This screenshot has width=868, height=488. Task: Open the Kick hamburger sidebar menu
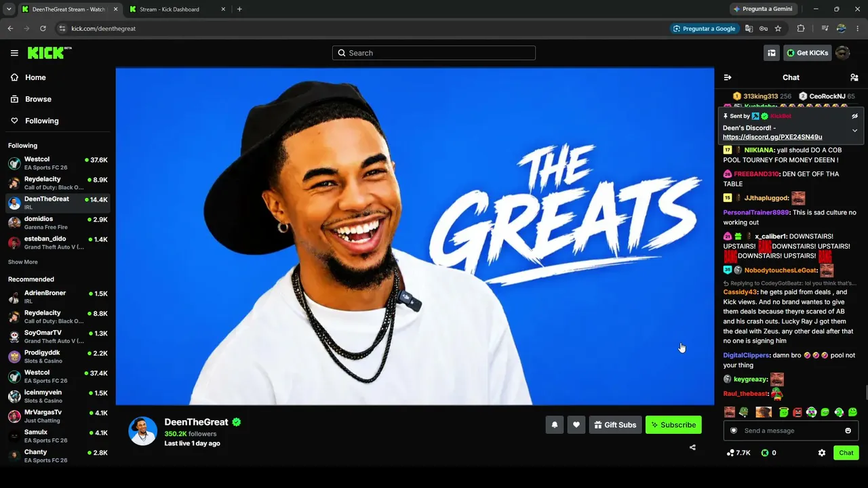coord(14,53)
